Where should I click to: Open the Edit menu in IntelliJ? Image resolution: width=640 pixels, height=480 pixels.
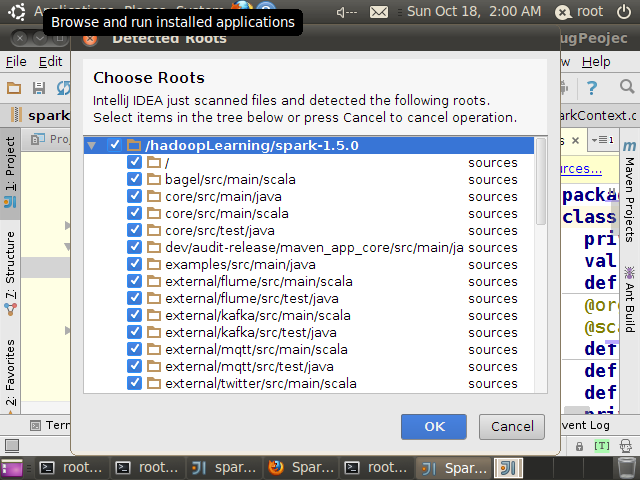(50, 62)
